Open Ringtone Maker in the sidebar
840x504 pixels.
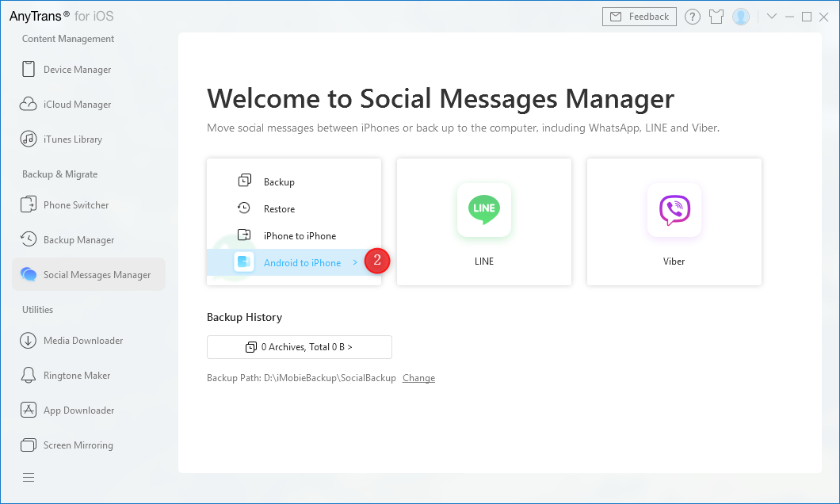[89, 375]
